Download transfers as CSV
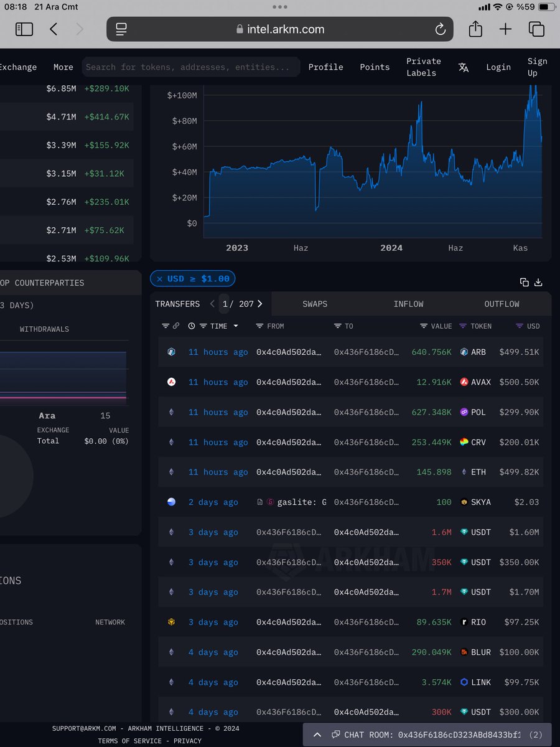This screenshot has height=747, width=560. 539,282
